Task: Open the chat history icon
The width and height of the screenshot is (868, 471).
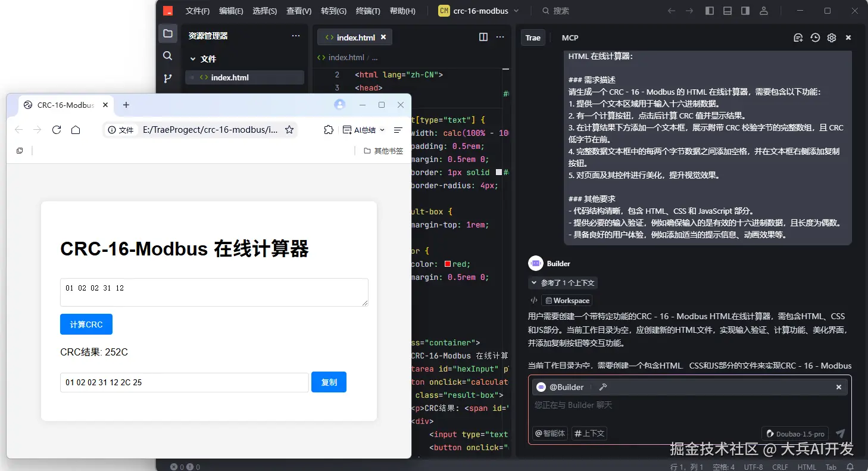Action: [x=815, y=38]
